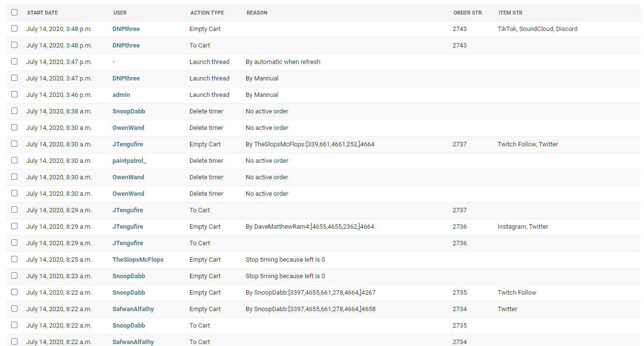The height and width of the screenshot is (346, 644).
Task: Sort by the REASON column header
Action: [257, 13]
